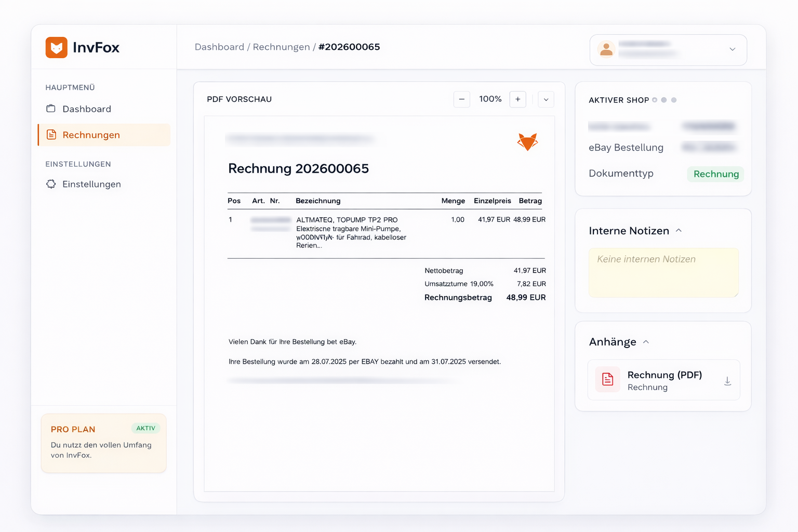This screenshot has height=532, width=798.
Task: Open the account dropdown in top right
Action: [733, 50]
